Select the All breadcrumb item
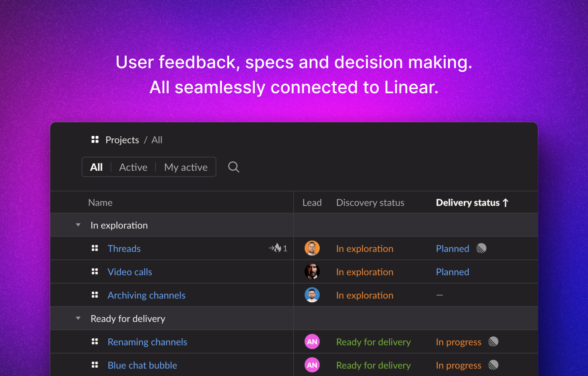This screenshot has height=376, width=588. 157,140
